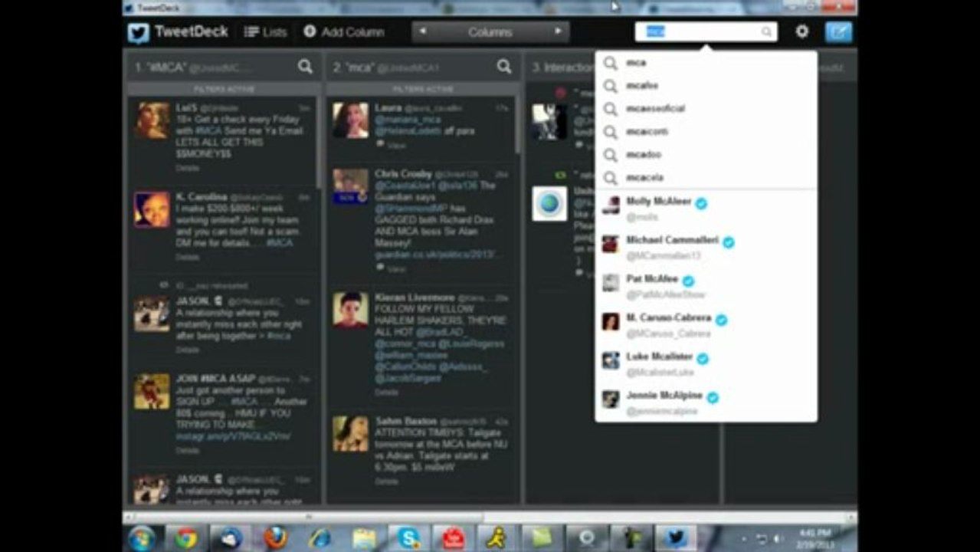Click the JOIN #MCA ASAP tweet avatar
Viewport: 980px width, 552px height.
152,392
